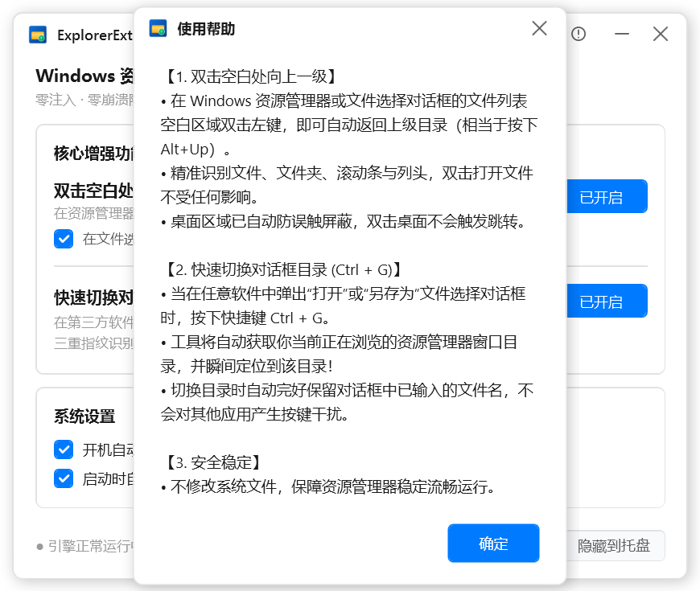
Task: Click the 使用帮助 dialog title text
Action: click(x=206, y=29)
